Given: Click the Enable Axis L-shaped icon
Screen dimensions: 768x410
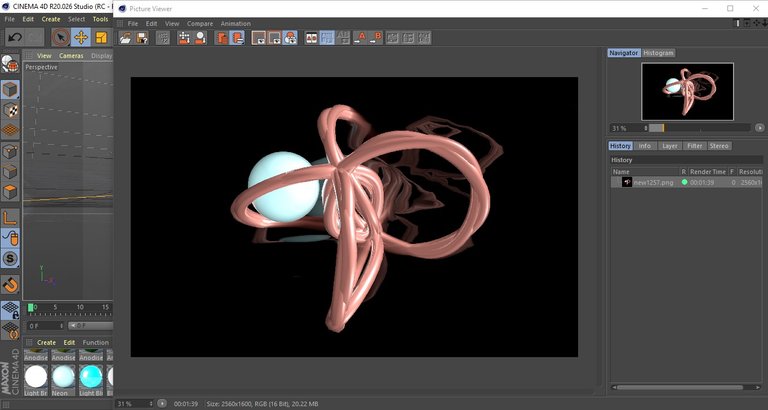Looking at the screenshot, I should click(x=10, y=218).
